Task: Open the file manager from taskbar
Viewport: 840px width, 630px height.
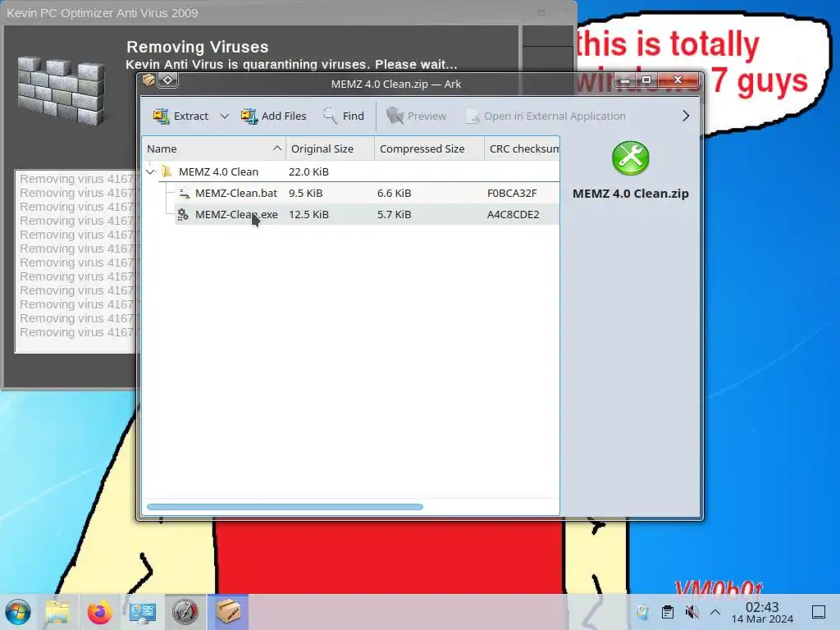Action: [x=57, y=612]
